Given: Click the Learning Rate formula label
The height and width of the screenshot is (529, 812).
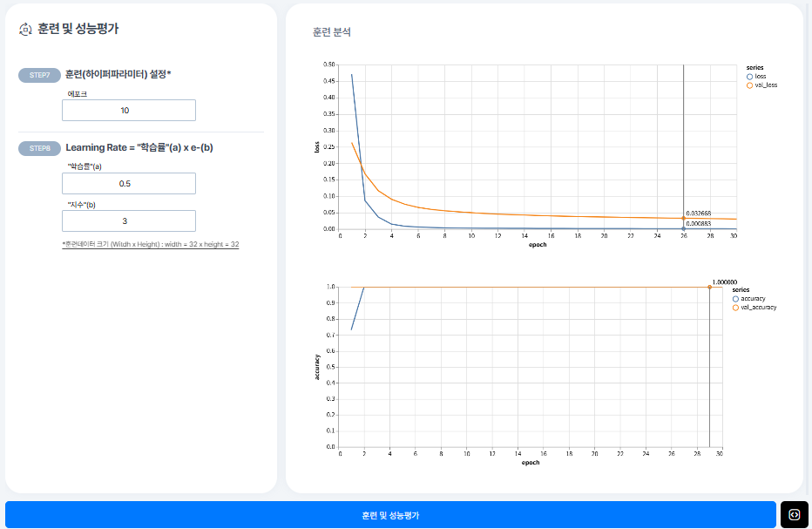Looking at the screenshot, I should coord(139,147).
